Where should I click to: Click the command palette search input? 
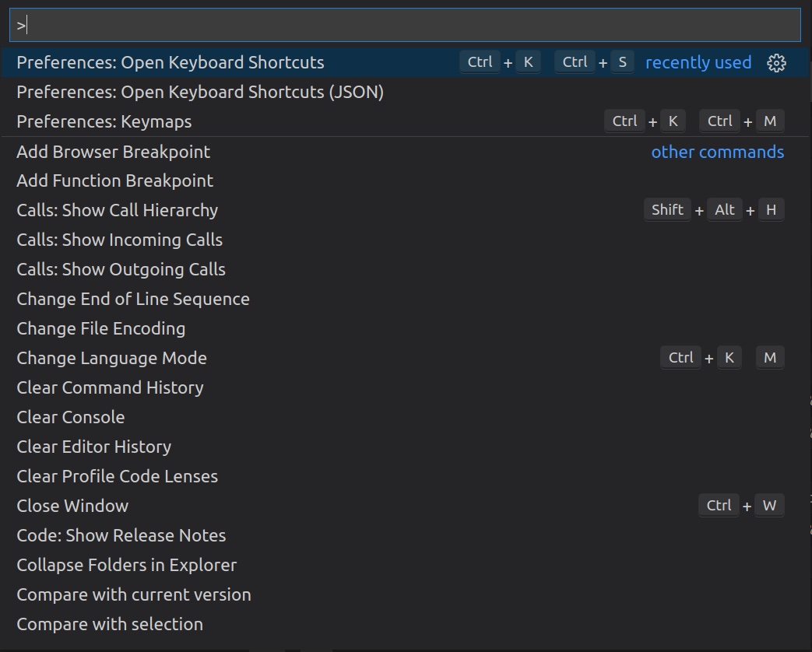pos(405,25)
